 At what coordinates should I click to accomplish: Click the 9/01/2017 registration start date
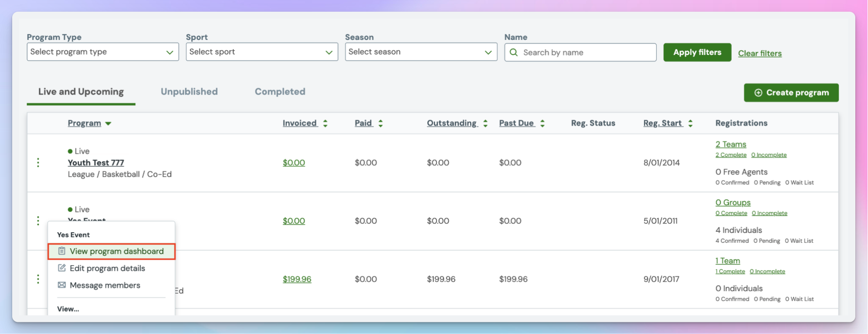tap(661, 279)
